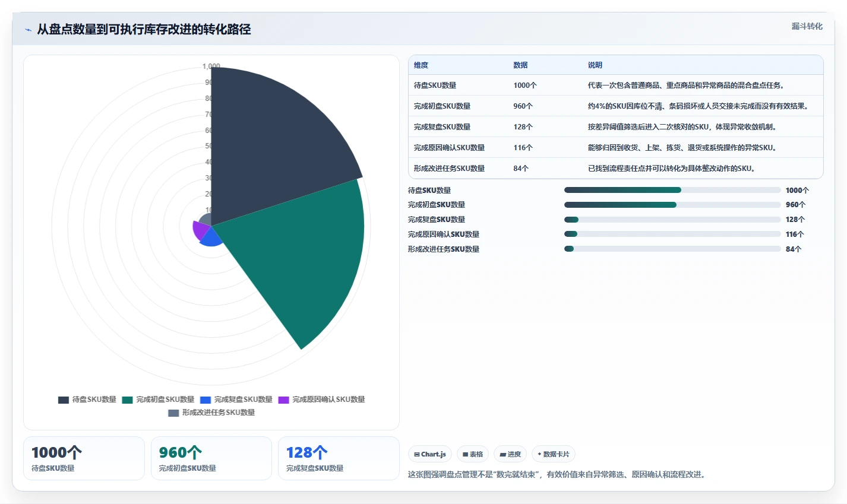Toggle the purple 完成原因确认SKU数量 legend swatch
The image size is (847, 504).
point(284,400)
